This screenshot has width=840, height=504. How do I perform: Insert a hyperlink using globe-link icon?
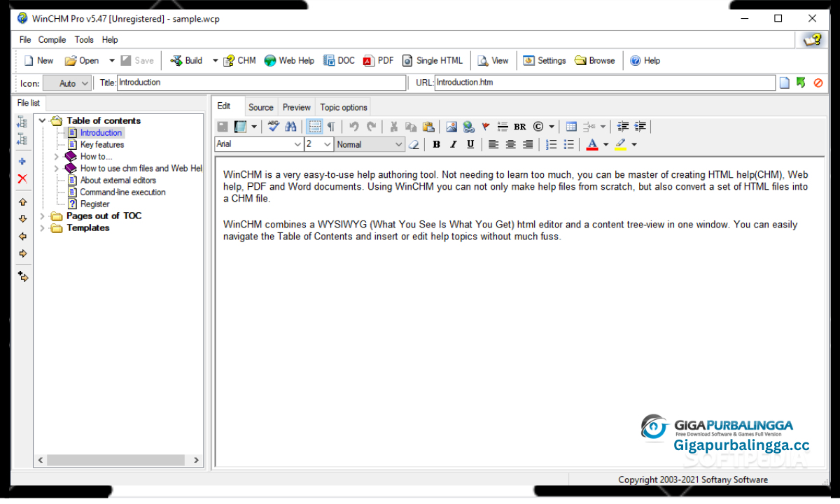[x=468, y=127]
